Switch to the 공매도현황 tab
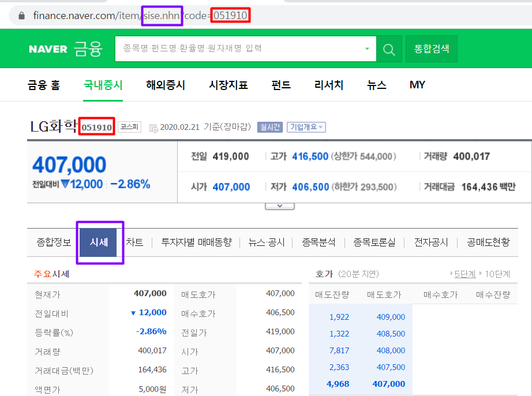Screen dimensions: 532x396 tap(488, 242)
